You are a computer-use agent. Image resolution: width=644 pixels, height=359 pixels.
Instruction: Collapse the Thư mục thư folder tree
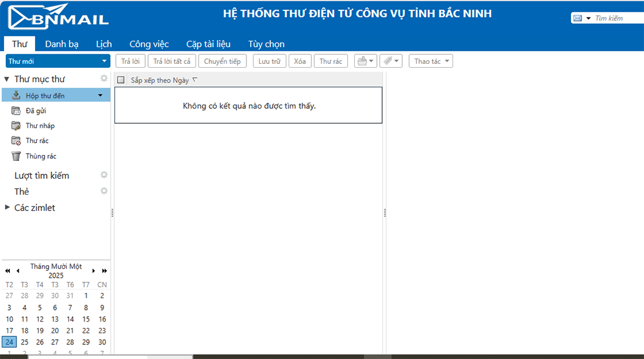tap(7, 79)
